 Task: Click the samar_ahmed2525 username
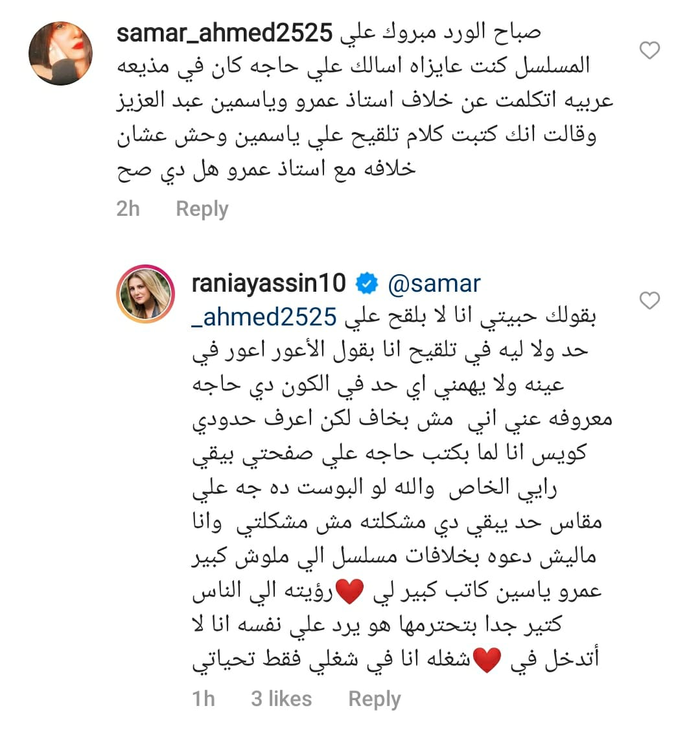click(x=224, y=32)
